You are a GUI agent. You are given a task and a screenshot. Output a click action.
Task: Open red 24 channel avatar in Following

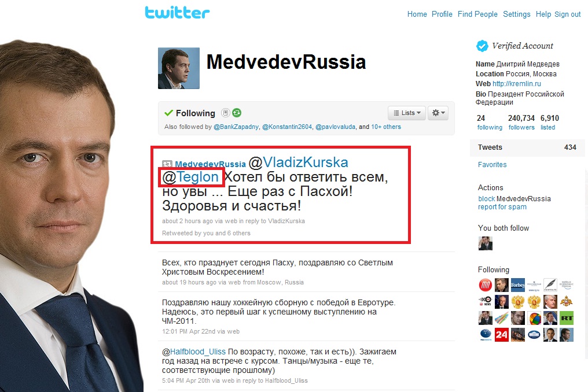501,335
